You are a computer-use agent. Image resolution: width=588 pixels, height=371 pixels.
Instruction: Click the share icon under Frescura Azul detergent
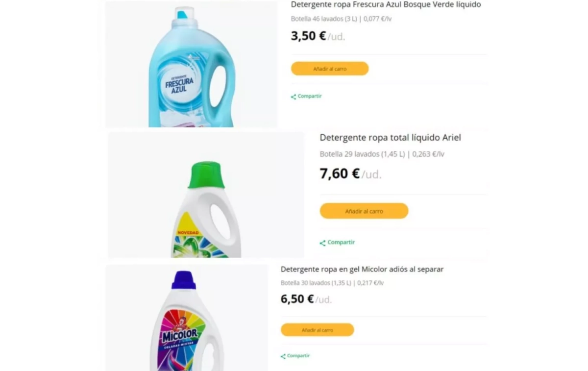pyautogui.click(x=294, y=97)
